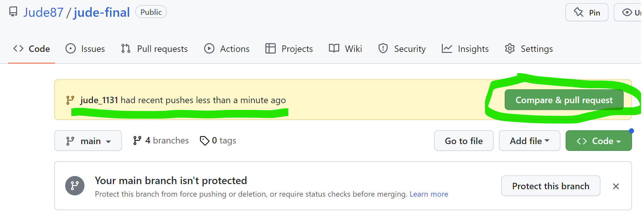Open the Projects tab
This screenshot has height=216, width=644.
click(289, 49)
